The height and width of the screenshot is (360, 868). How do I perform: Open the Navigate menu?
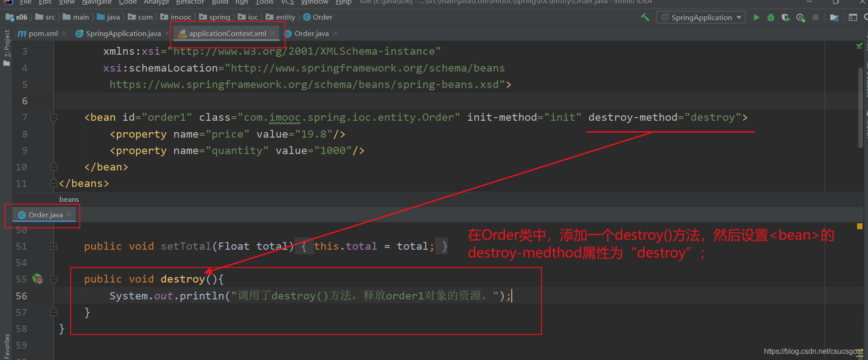point(97,2)
